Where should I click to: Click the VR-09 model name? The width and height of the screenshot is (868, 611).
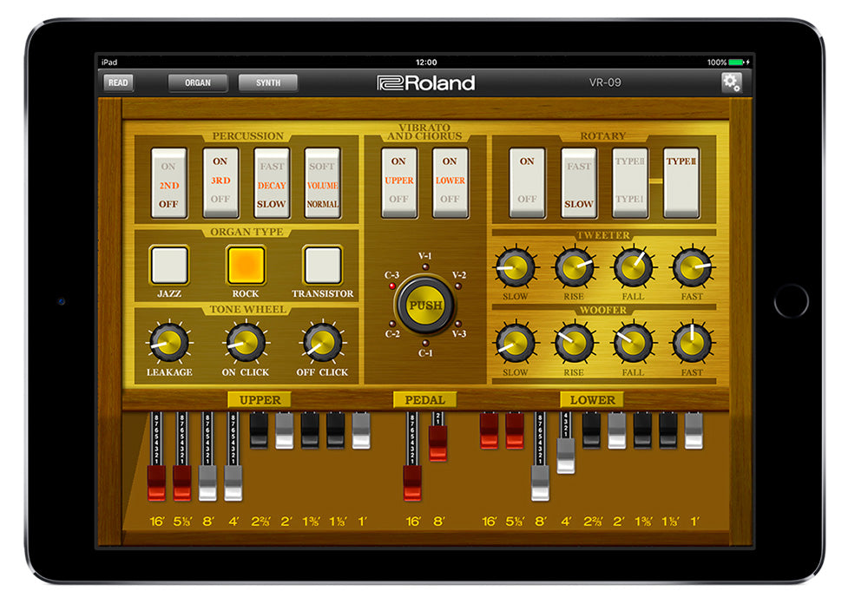click(x=605, y=82)
